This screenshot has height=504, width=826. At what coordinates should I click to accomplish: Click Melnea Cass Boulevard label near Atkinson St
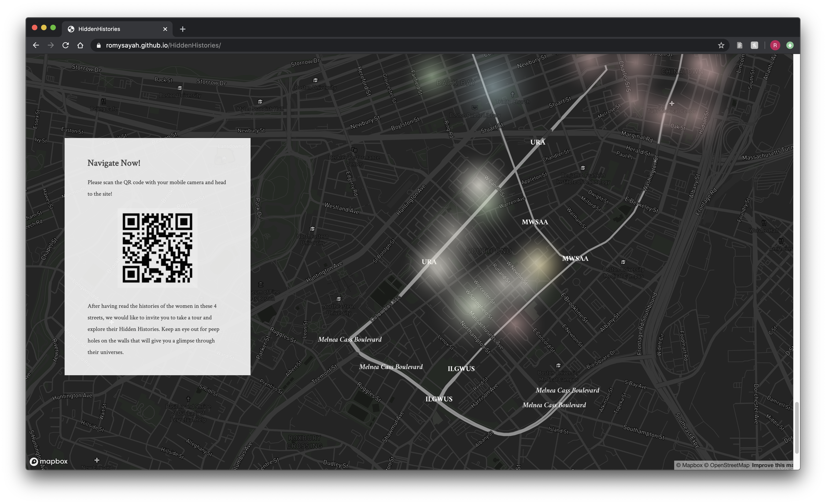[567, 390]
